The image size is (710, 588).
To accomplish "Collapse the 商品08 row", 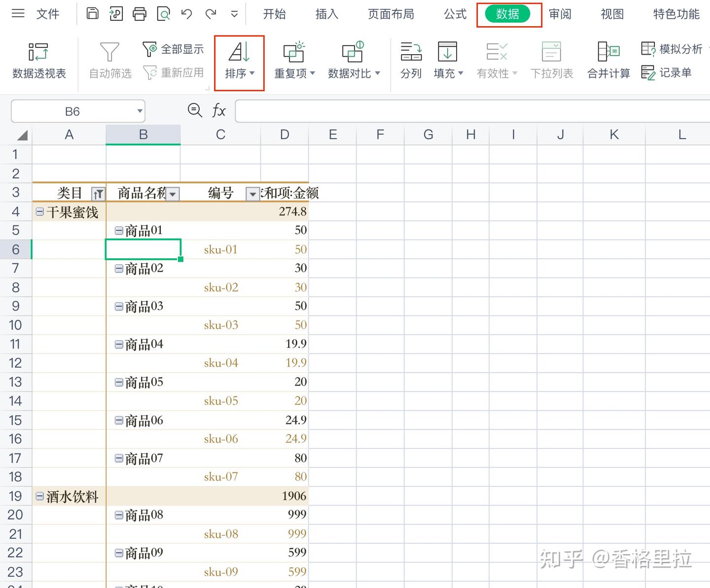I will click(119, 515).
